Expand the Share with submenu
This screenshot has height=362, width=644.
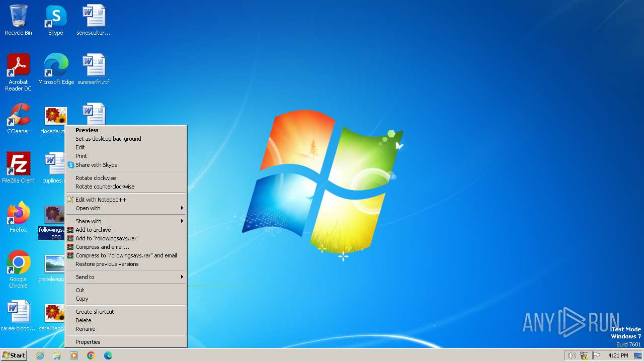(126, 221)
